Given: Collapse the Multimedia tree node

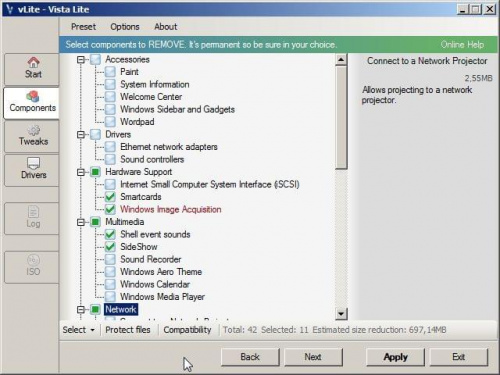Looking at the screenshot, I should click(x=81, y=222).
